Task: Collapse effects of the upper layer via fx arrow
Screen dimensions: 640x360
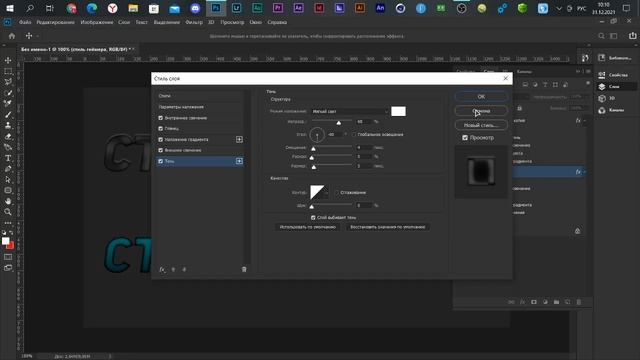Action: coord(585,120)
